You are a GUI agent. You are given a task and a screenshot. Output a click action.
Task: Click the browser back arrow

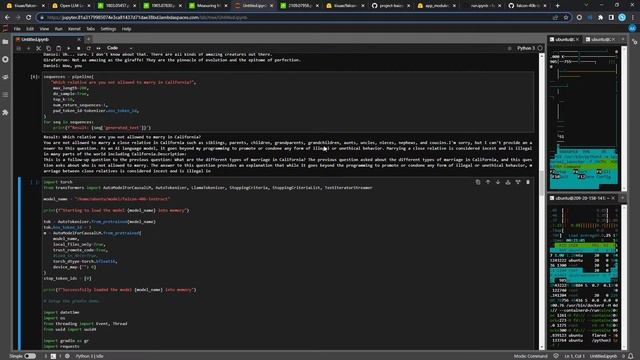pyautogui.click(x=7, y=18)
